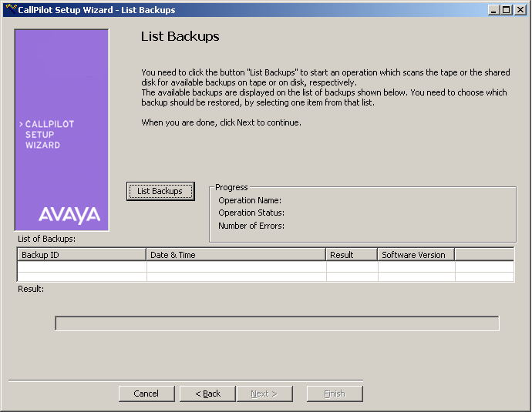Go back with the Back button
532x412 pixels.
[x=207, y=394]
